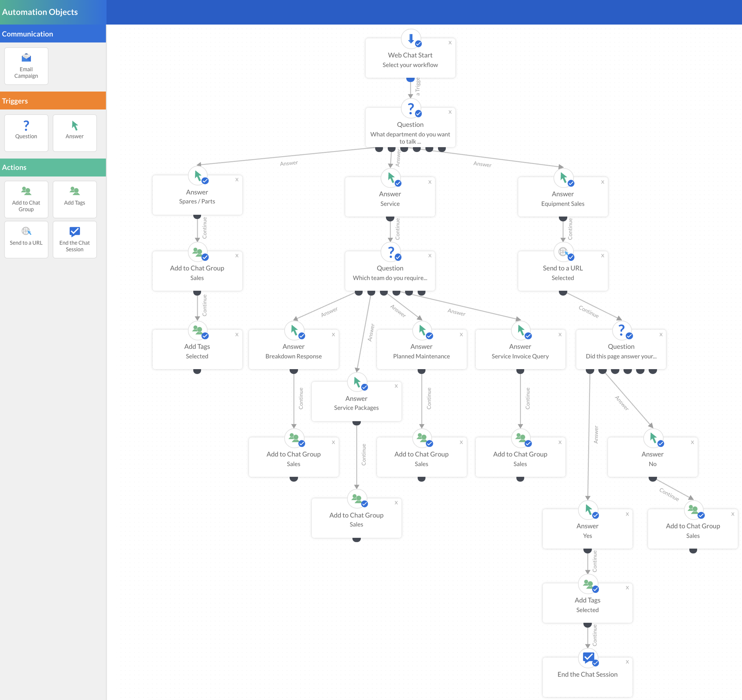The image size is (742, 700).
Task: Close the Answer Service Packages node
Action: click(x=396, y=386)
